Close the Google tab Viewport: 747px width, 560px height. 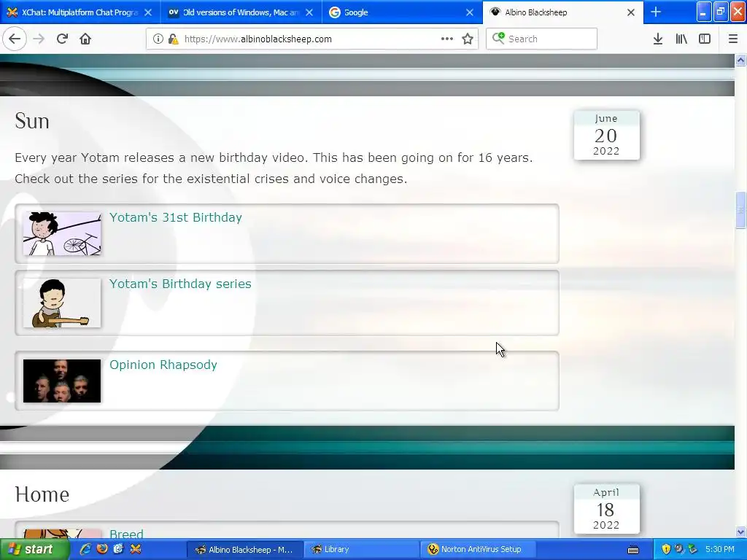(470, 12)
